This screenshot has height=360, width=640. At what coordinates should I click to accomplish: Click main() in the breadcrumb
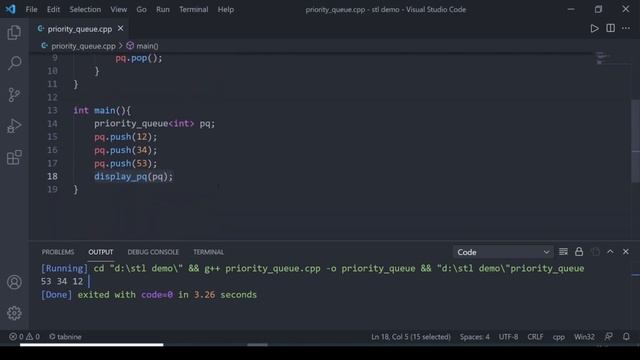147,46
